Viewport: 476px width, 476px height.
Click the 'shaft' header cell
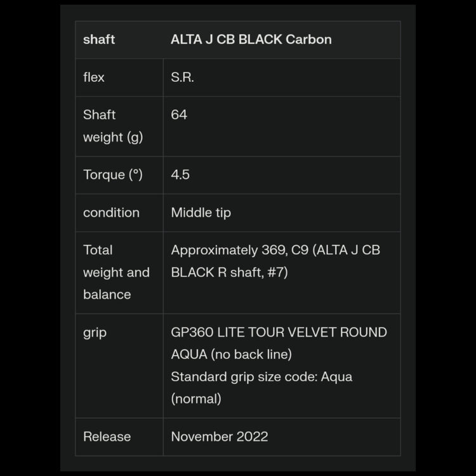[x=99, y=39]
